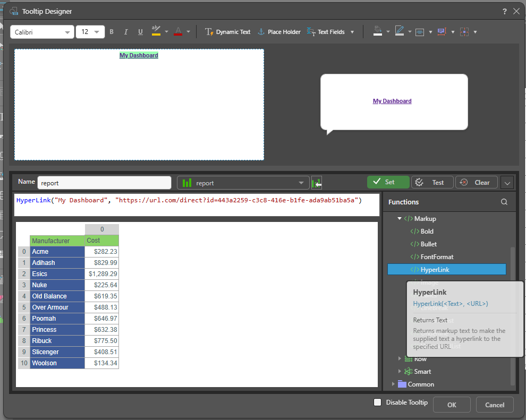The image size is (526, 420).
Task: Click the dashed padding box icon
Action: [x=464, y=32]
